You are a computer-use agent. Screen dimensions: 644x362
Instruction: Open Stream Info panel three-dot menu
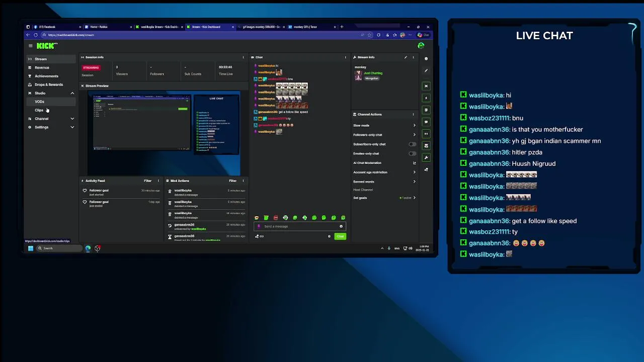[x=413, y=57]
